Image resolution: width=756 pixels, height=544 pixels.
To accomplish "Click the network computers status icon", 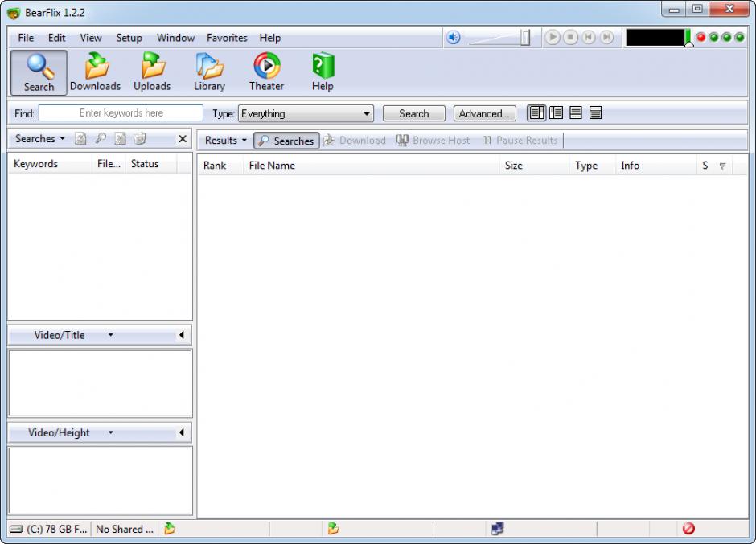I will click(x=498, y=529).
